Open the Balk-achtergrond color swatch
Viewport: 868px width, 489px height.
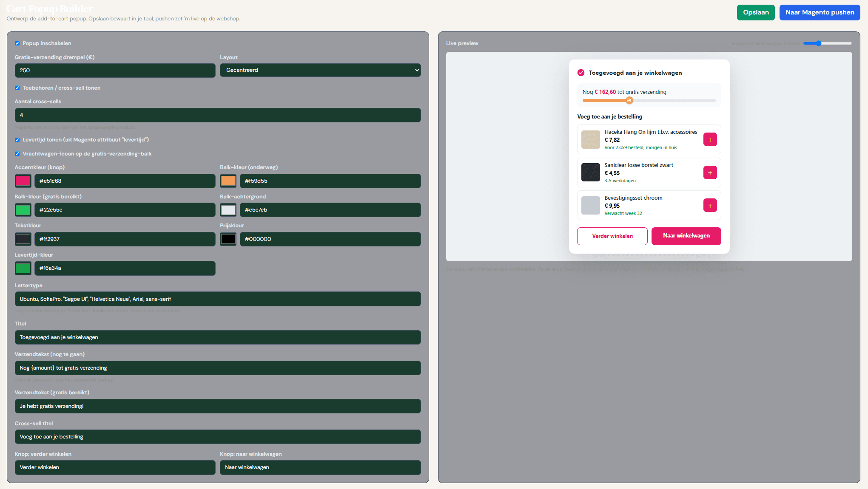click(x=228, y=210)
